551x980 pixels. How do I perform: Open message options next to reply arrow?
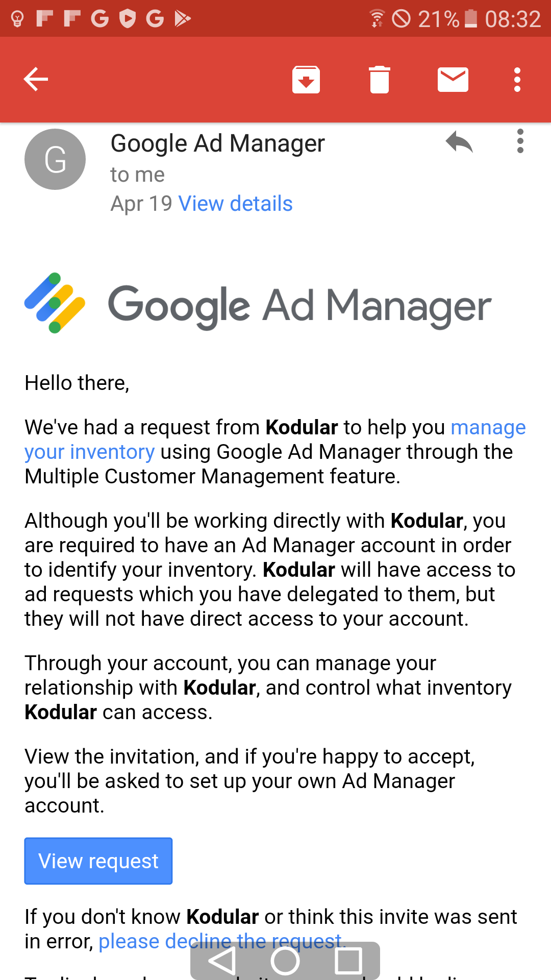tap(520, 141)
